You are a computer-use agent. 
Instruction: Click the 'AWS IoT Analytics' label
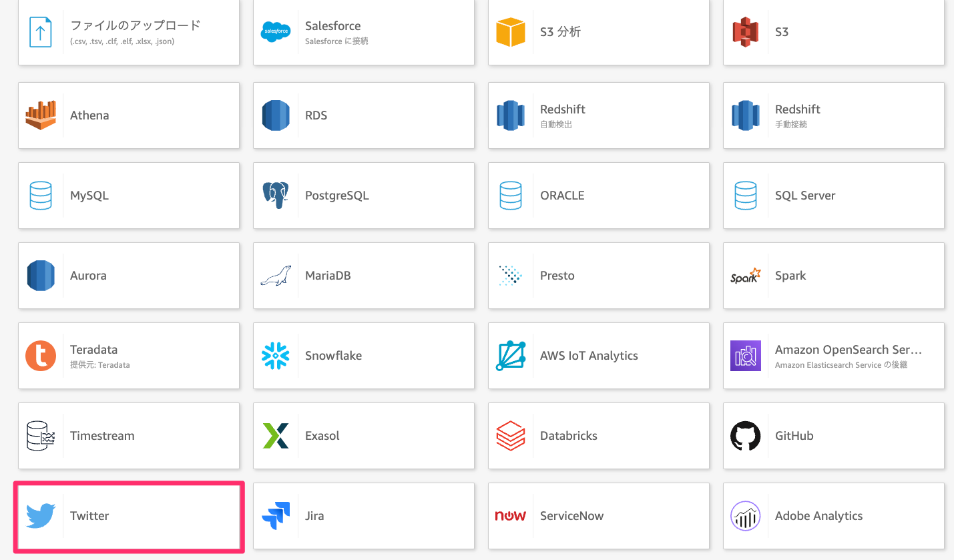(x=589, y=356)
